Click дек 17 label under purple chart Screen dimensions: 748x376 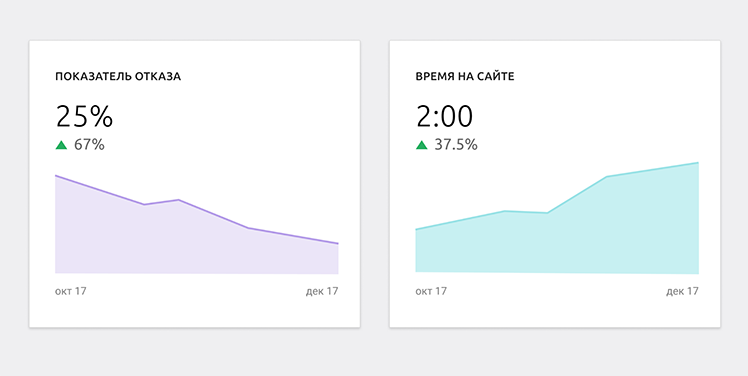coord(322,291)
